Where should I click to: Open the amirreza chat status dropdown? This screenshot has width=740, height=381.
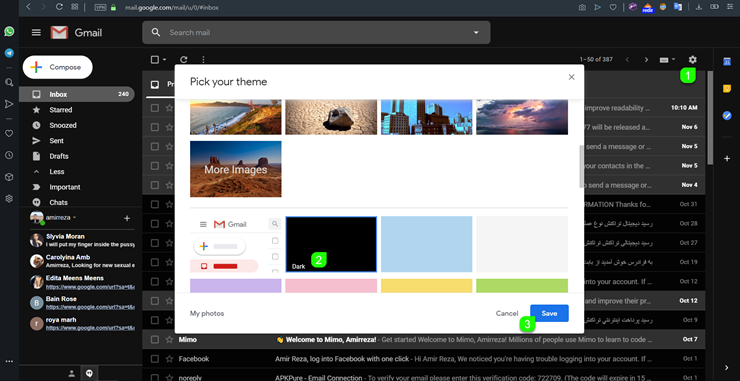75,218
